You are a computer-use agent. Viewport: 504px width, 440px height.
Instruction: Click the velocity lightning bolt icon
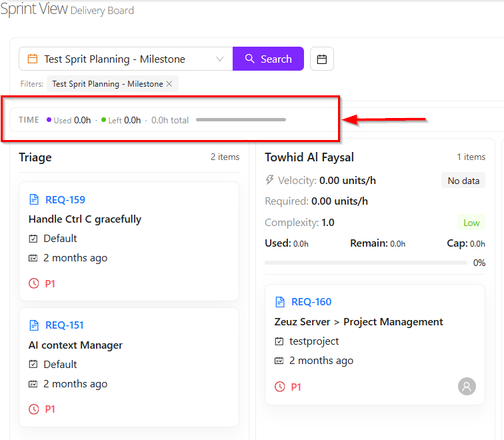click(270, 180)
